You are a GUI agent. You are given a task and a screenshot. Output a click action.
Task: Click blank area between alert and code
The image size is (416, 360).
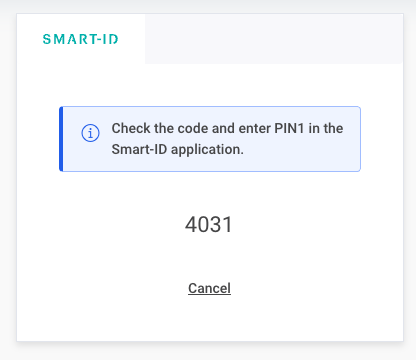(x=209, y=193)
